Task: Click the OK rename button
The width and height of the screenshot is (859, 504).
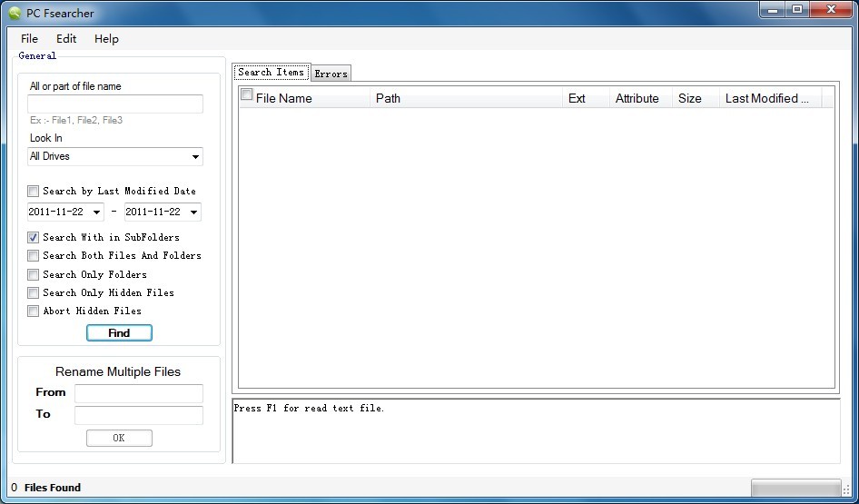Action: point(119,438)
